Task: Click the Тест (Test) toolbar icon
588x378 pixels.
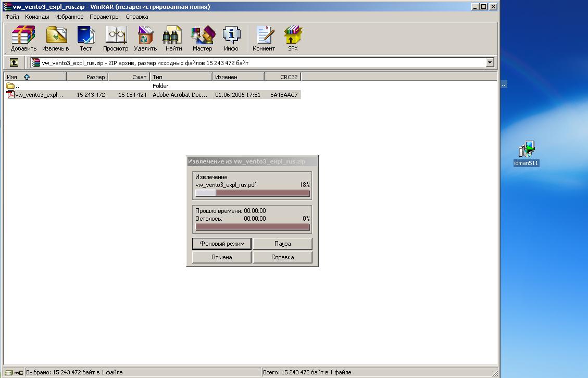Action: pos(85,35)
